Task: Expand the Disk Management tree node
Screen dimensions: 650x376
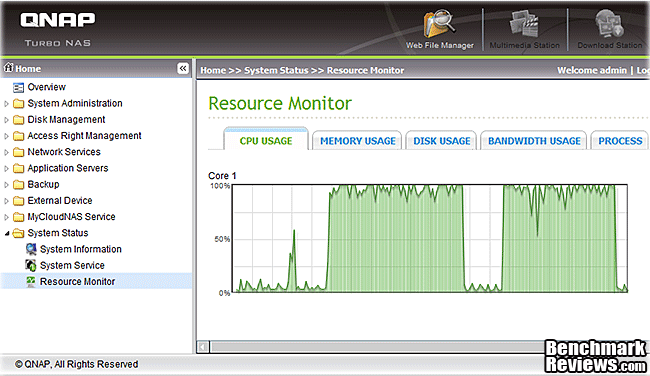Action: (x=6, y=120)
